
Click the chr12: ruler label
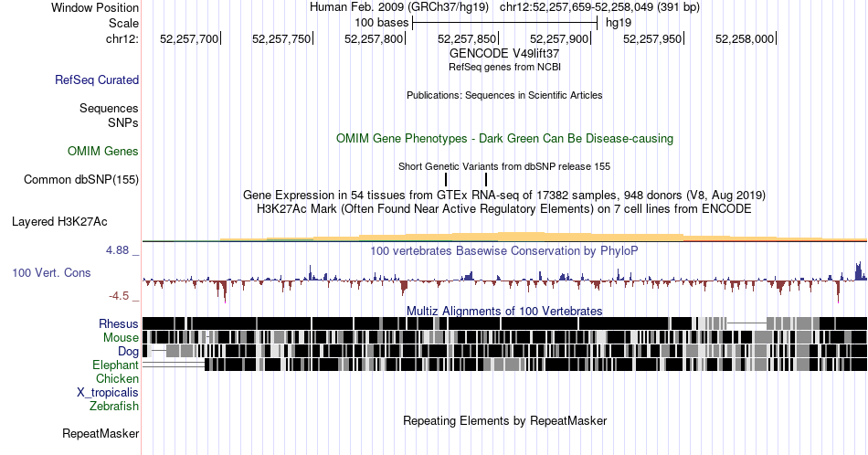click(x=122, y=38)
